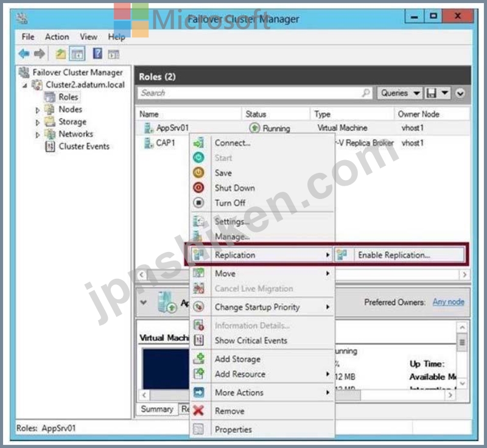This screenshot has height=448, width=487.
Task: Click the red X Remove icon
Action: (x=199, y=411)
